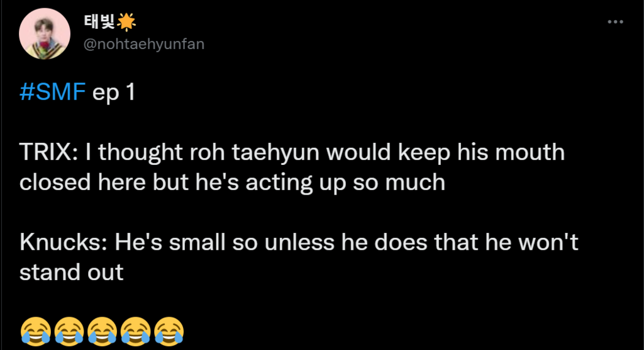The height and width of the screenshot is (350, 644).
Task: Click the word "TRIX:" in the tweet
Action: (48, 152)
